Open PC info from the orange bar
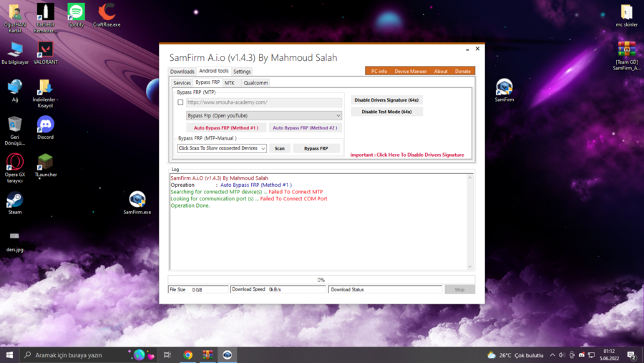The height and width of the screenshot is (363, 644). (x=379, y=71)
